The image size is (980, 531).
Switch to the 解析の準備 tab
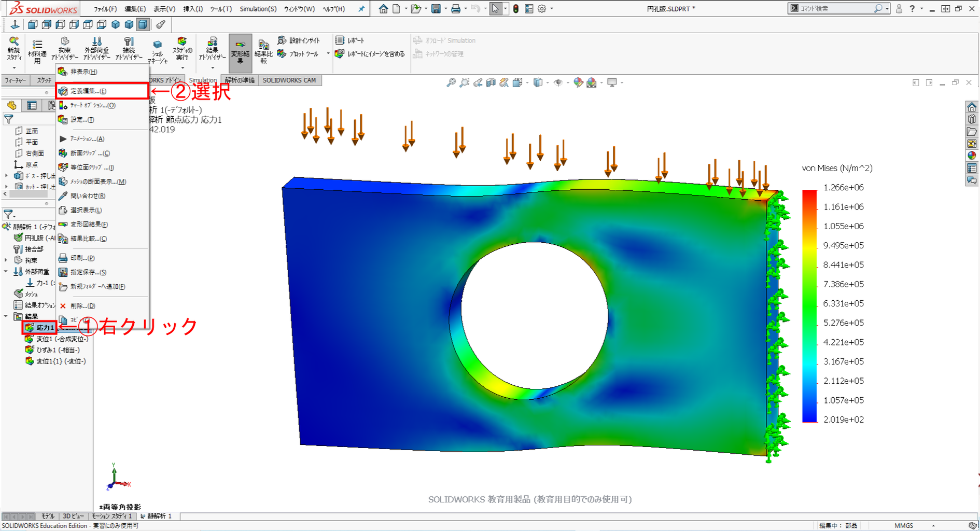(240, 80)
